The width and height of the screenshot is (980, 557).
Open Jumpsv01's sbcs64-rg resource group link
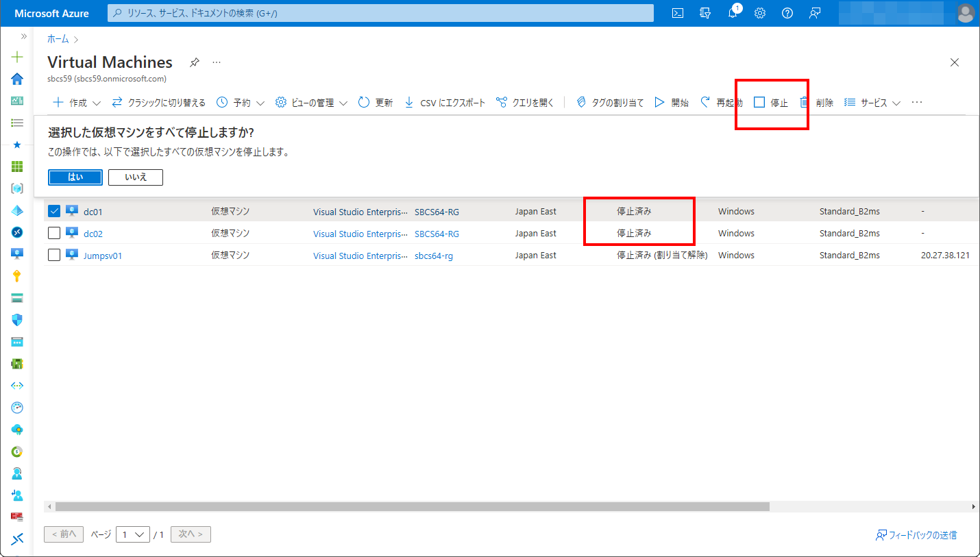434,256
